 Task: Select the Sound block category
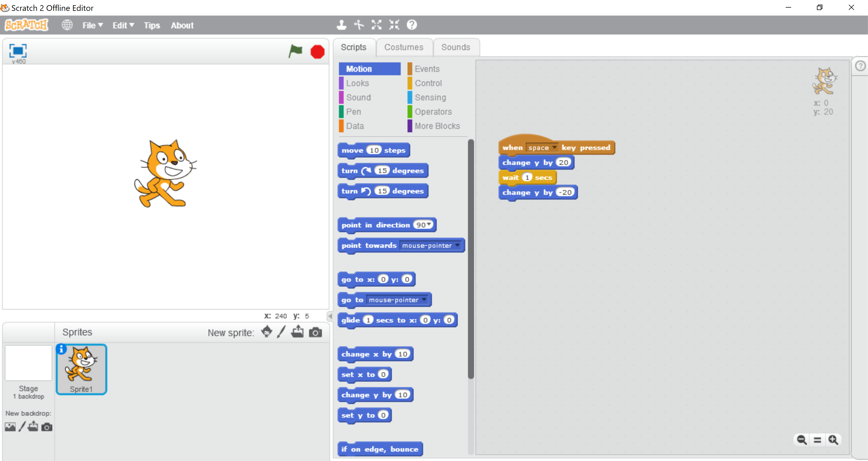[x=358, y=98]
